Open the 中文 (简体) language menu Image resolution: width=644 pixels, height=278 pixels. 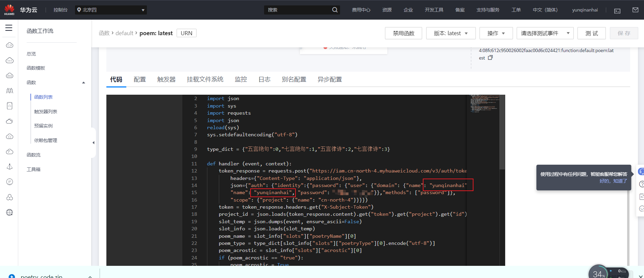coord(545,10)
